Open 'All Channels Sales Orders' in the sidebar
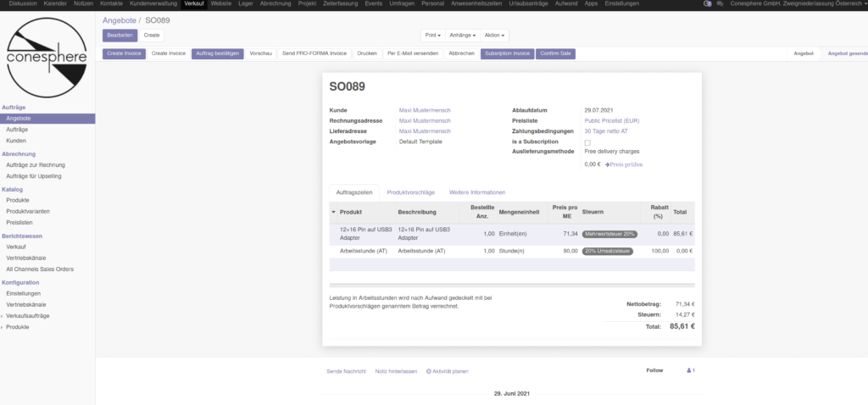 pyautogui.click(x=40, y=269)
